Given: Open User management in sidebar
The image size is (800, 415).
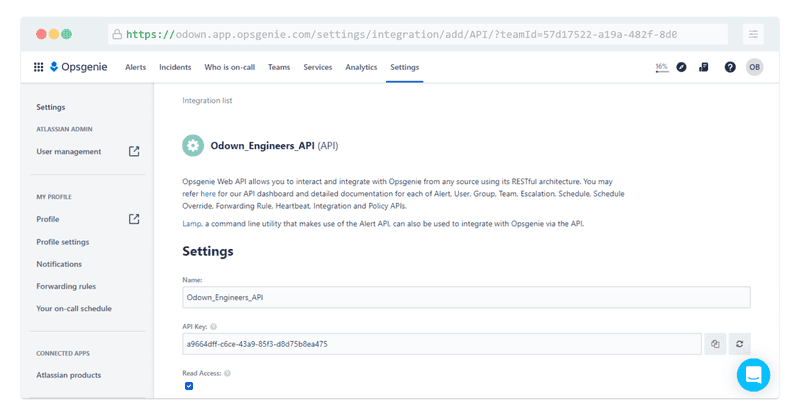Looking at the screenshot, I should (69, 152).
